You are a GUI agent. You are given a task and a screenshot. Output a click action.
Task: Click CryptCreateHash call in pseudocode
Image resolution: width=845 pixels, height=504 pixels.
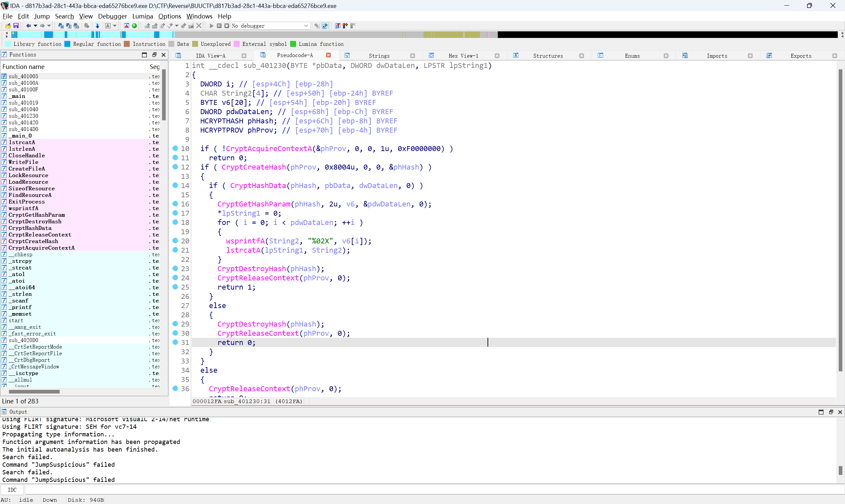tap(254, 167)
